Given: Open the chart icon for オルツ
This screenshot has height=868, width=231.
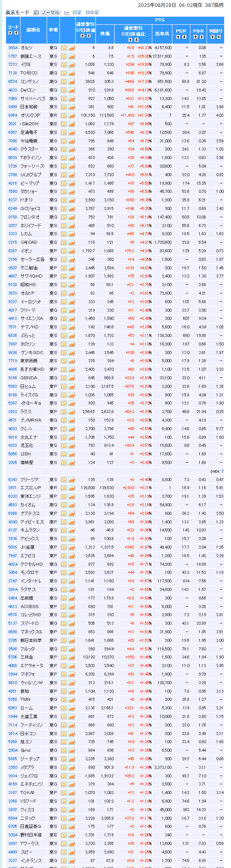Looking at the screenshot, I should pos(71,48).
